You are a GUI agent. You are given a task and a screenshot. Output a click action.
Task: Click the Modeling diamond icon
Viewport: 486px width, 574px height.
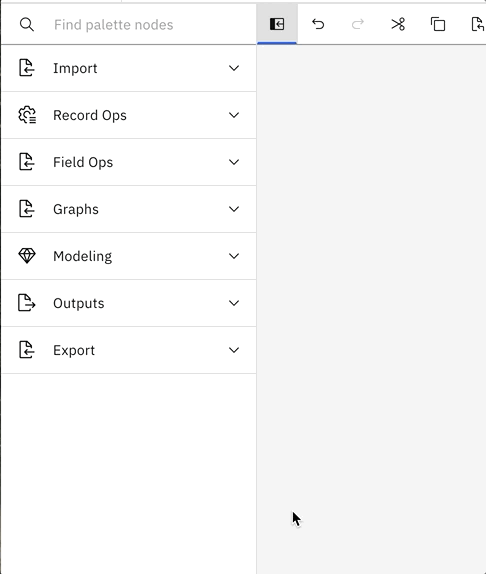[27, 256]
